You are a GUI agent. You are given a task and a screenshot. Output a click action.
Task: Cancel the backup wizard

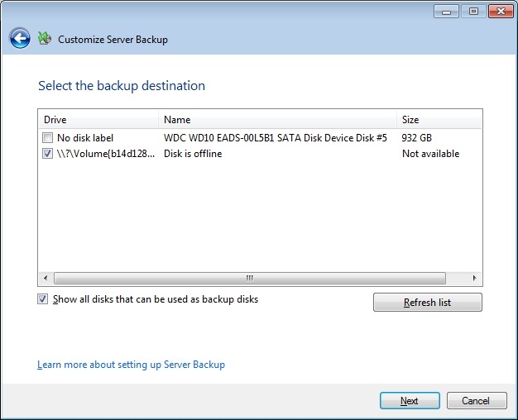tap(476, 401)
